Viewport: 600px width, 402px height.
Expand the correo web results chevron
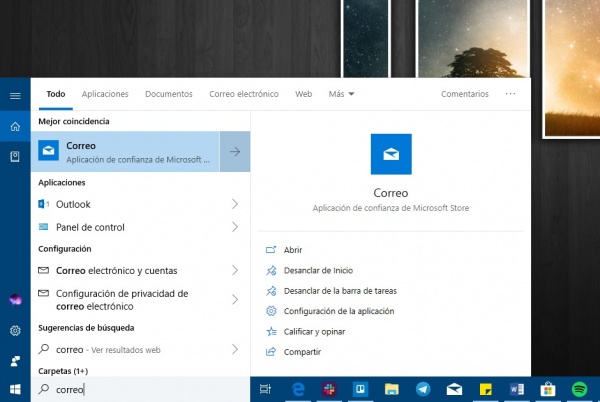pyautogui.click(x=235, y=349)
